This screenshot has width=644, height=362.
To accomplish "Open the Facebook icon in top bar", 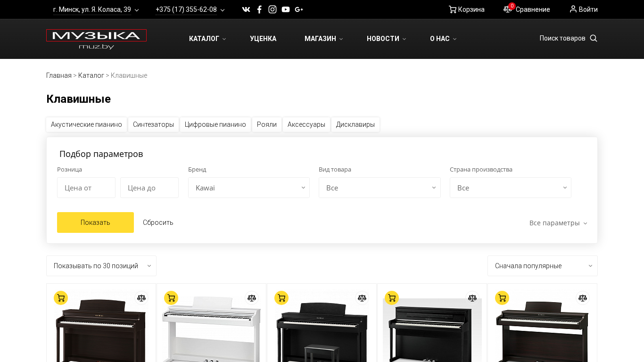I will [259, 9].
